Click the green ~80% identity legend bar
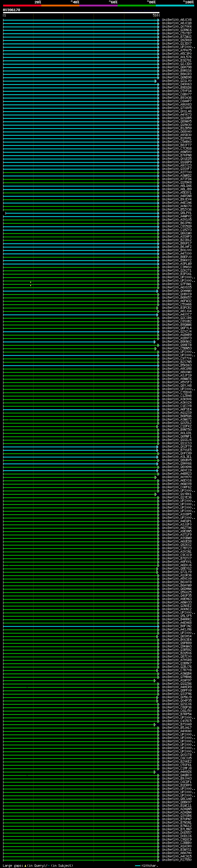The height and width of the screenshot is (868, 197). 137,6
